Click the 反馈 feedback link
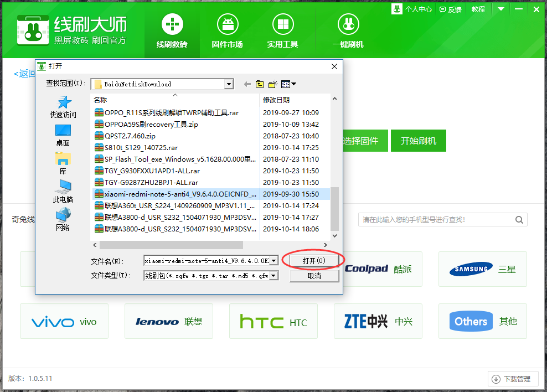547x392 pixels. pos(450,9)
